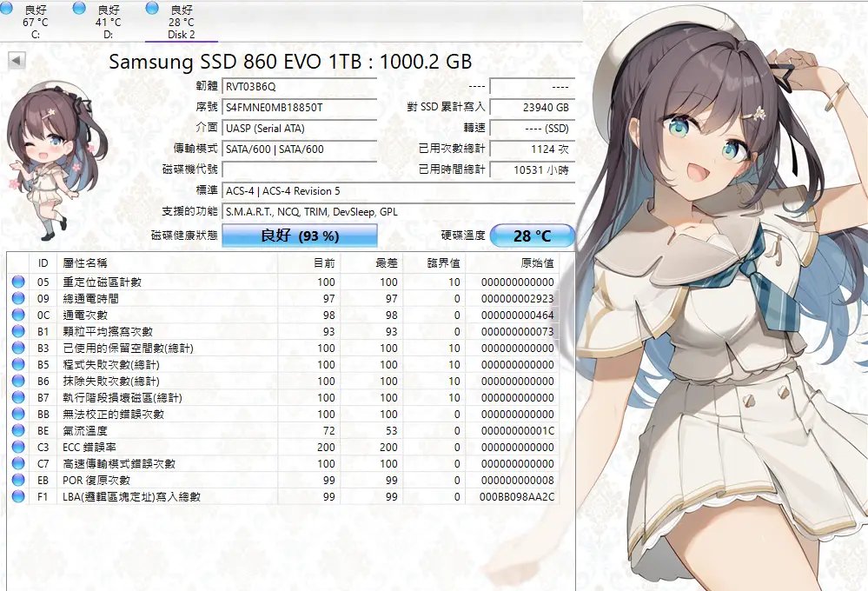Click the status orb for ECC 錯誤率 row
Viewport: 868px width, 591px height.
18,448
